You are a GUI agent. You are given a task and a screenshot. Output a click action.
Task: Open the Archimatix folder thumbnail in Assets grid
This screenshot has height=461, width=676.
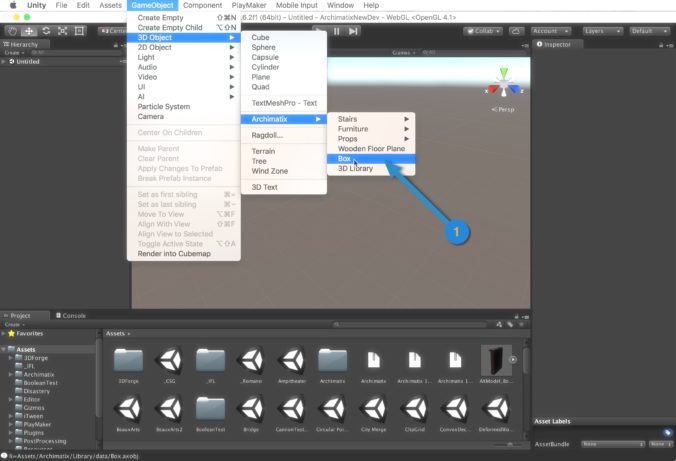(x=332, y=360)
